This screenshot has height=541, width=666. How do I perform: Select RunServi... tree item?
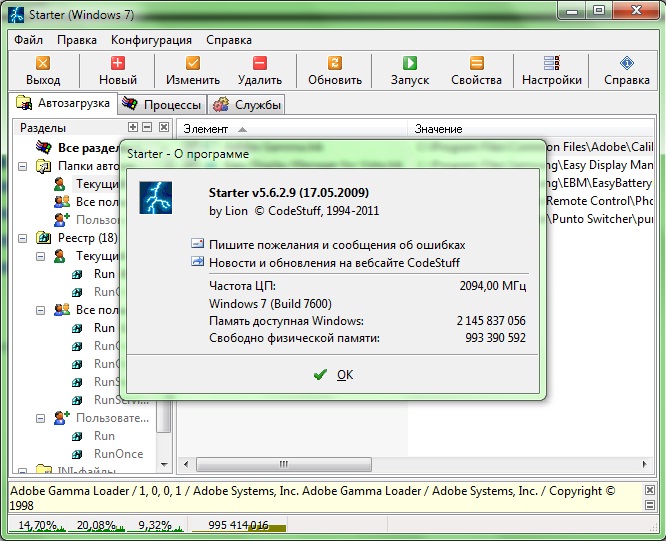121,400
